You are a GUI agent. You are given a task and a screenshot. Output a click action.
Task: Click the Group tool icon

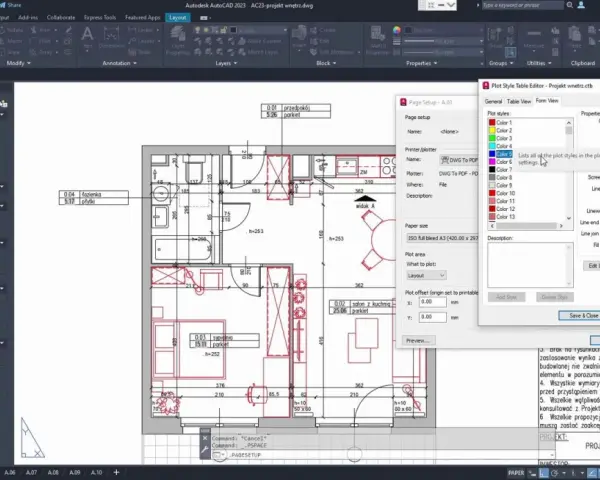pyautogui.click(x=495, y=38)
